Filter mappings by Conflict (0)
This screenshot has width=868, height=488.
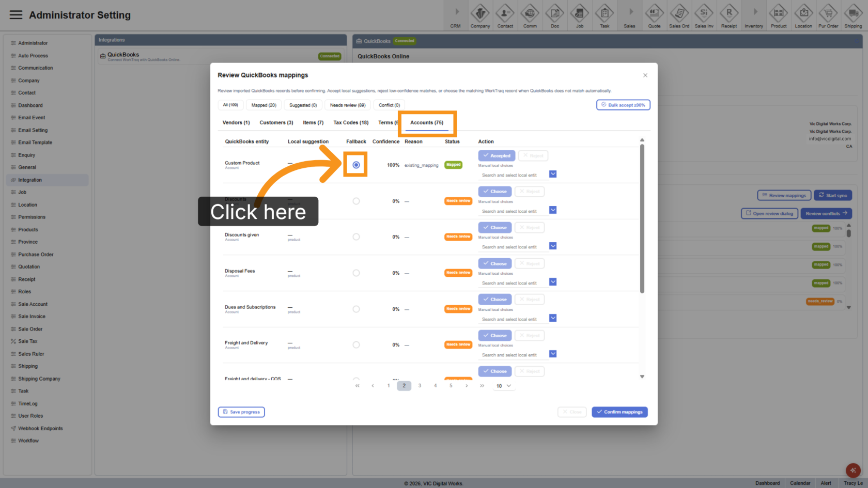389,105
